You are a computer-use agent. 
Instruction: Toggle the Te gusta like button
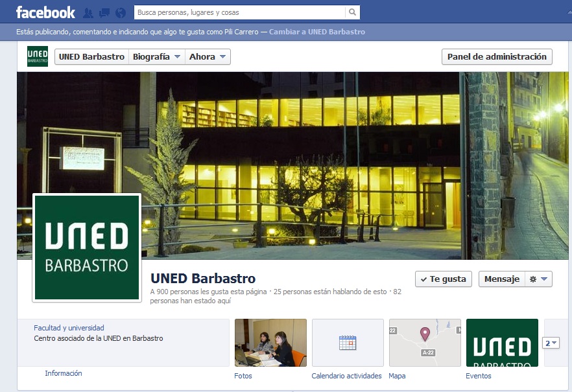[444, 279]
